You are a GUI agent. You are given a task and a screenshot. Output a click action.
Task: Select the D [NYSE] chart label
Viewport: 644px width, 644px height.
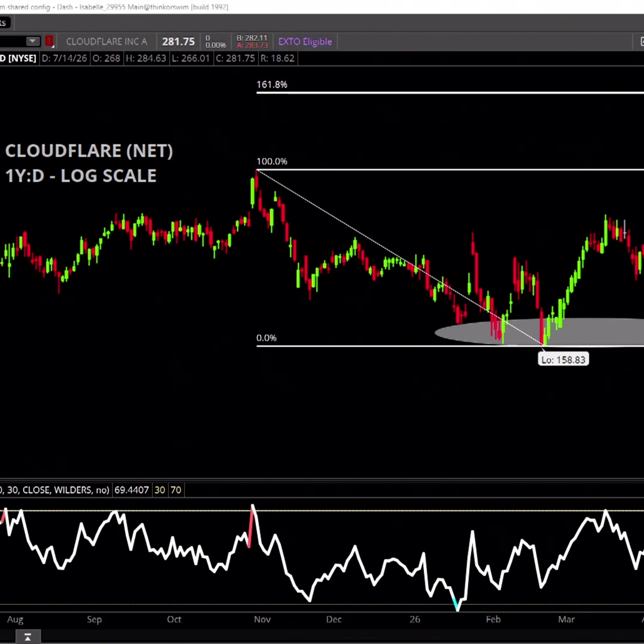pos(18,58)
